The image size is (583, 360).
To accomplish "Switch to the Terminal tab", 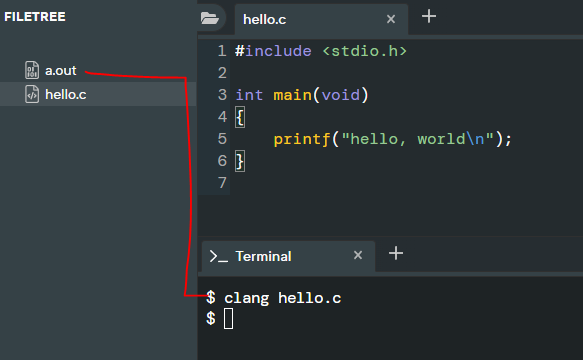I will click(x=289, y=256).
